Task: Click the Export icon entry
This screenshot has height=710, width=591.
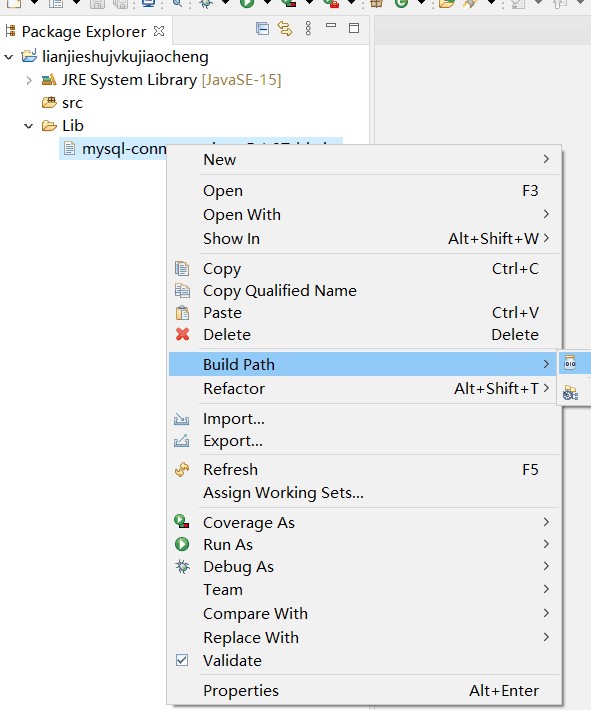Action: click(182, 440)
